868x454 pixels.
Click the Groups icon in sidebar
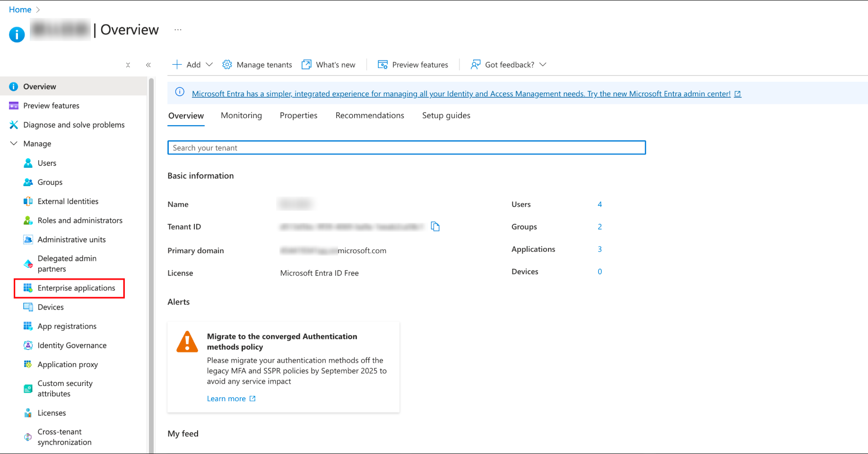(28, 182)
